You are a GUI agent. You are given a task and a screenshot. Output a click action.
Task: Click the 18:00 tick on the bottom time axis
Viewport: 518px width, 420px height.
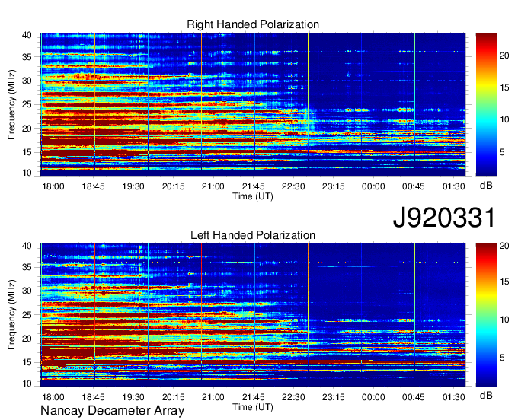coord(53,397)
